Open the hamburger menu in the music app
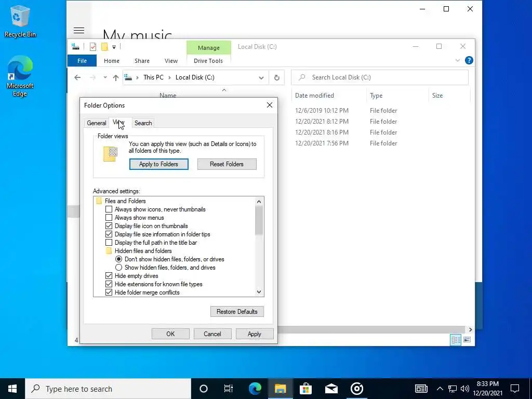This screenshot has height=399, width=532. click(x=79, y=30)
